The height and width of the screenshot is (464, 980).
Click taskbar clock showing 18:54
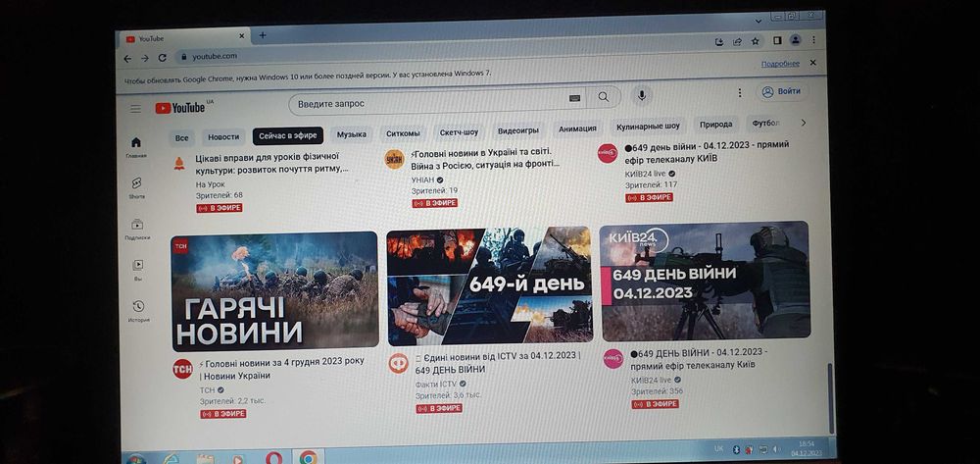pos(807,447)
